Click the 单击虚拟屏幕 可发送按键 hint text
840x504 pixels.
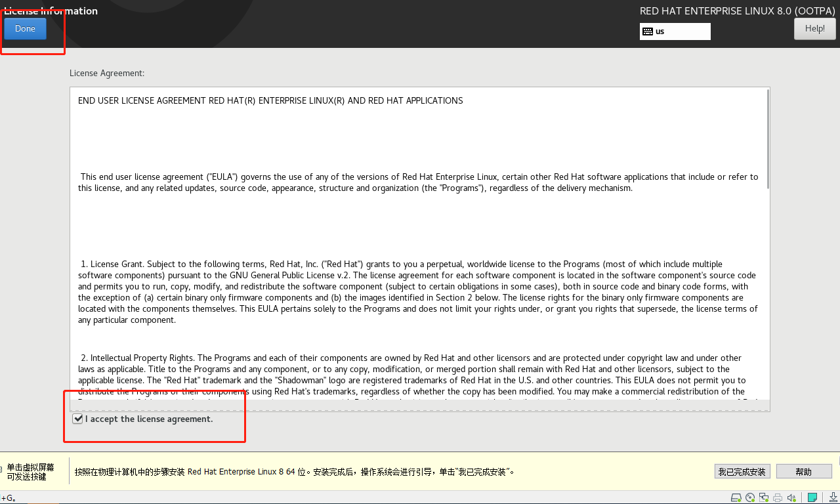[31, 472]
